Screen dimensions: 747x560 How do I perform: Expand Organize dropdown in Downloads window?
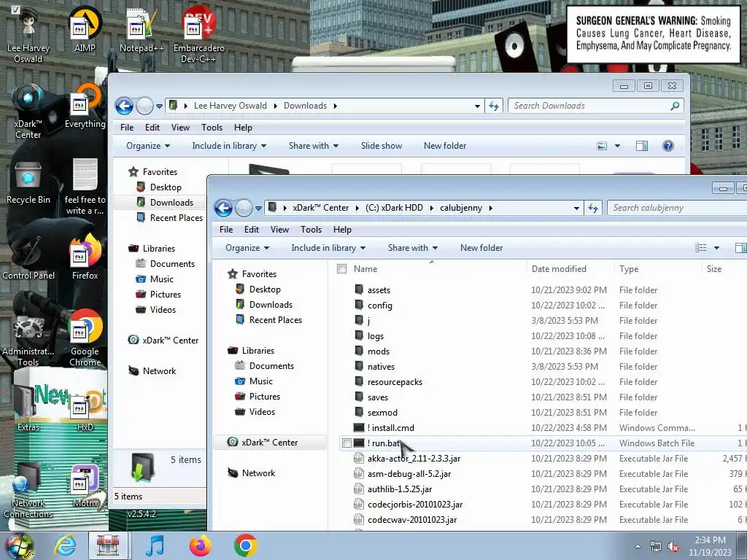tap(148, 146)
